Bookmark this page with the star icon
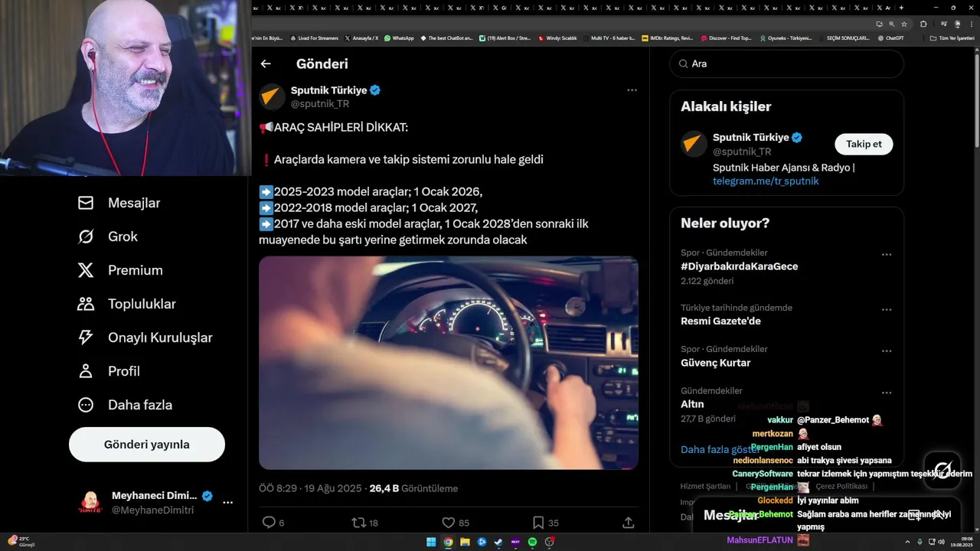This screenshot has width=980, height=551. [x=904, y=24]
